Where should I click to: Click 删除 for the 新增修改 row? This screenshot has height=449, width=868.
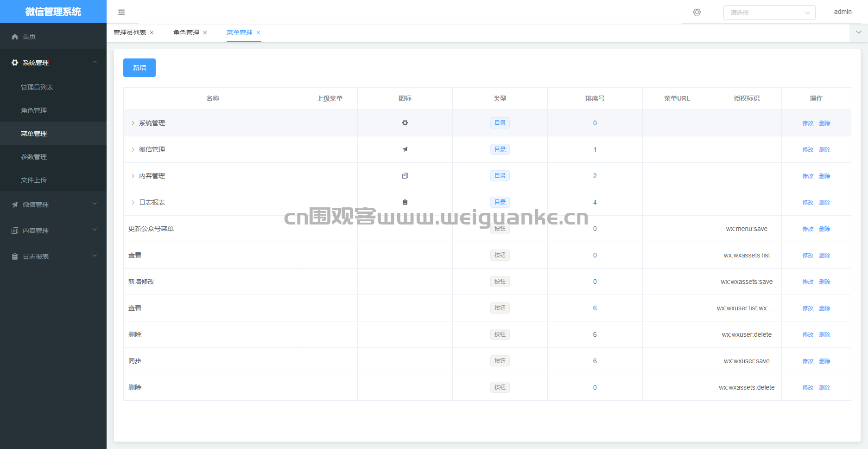pyautogui.click(x=825, y=282)
